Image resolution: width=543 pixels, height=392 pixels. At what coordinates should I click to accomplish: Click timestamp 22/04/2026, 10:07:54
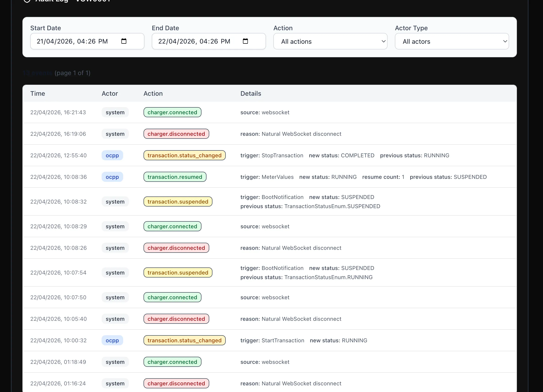point(58,272)
